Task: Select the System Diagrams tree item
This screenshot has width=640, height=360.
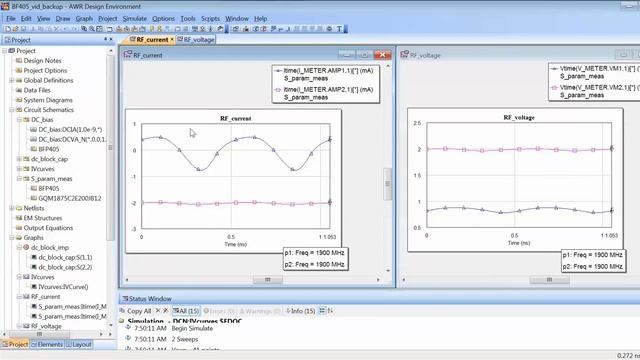Action: [48, 100]
